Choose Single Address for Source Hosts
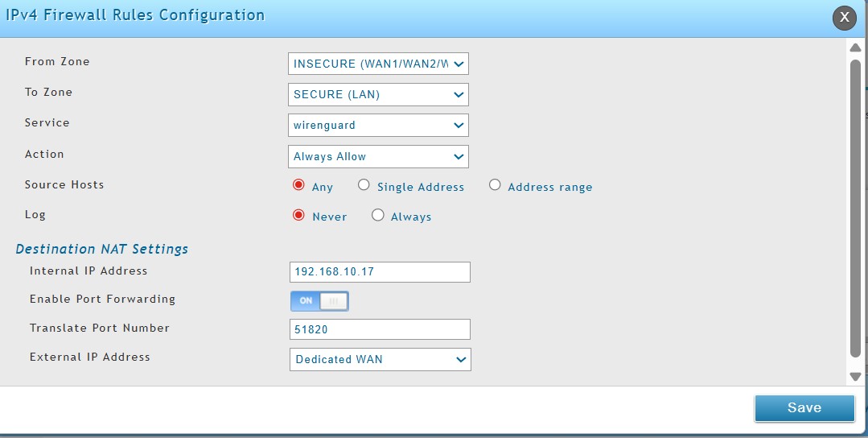The width and height of the screenshot is (868, 438). pos(364,185)
